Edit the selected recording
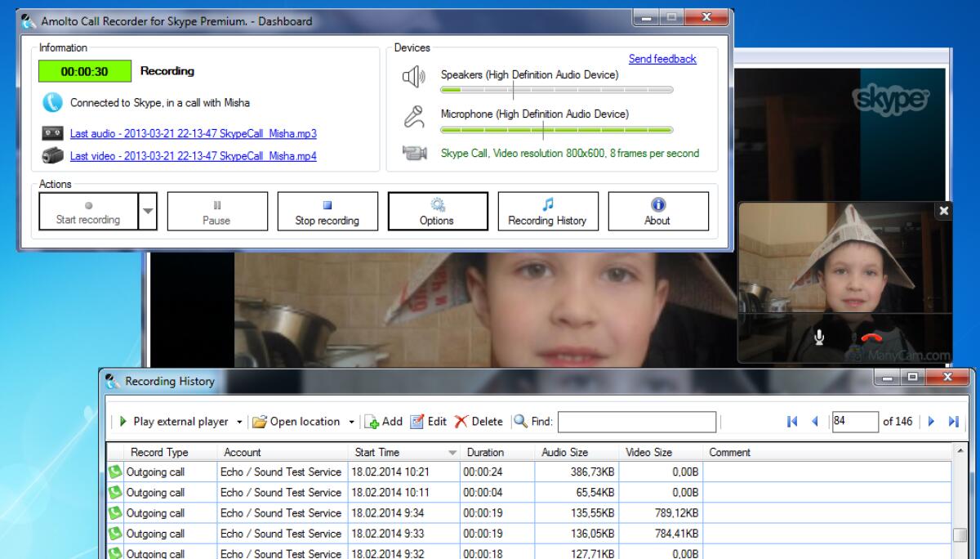 click(x=430, y=422)
